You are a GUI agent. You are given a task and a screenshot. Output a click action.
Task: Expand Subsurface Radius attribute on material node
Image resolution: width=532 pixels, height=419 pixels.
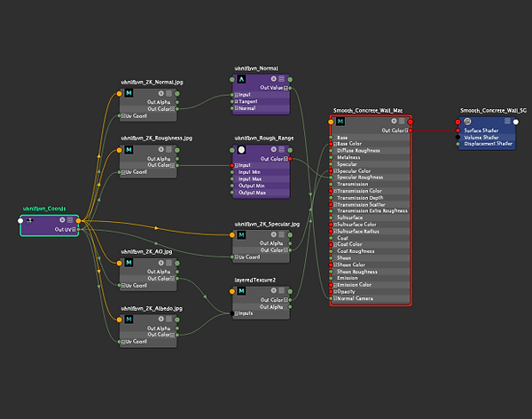(335, 232)
